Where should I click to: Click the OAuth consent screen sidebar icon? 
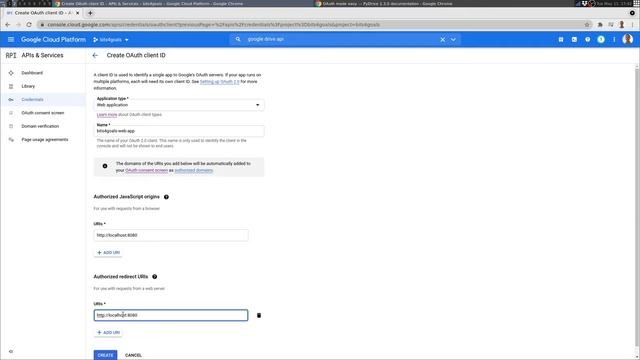point(11,113)
